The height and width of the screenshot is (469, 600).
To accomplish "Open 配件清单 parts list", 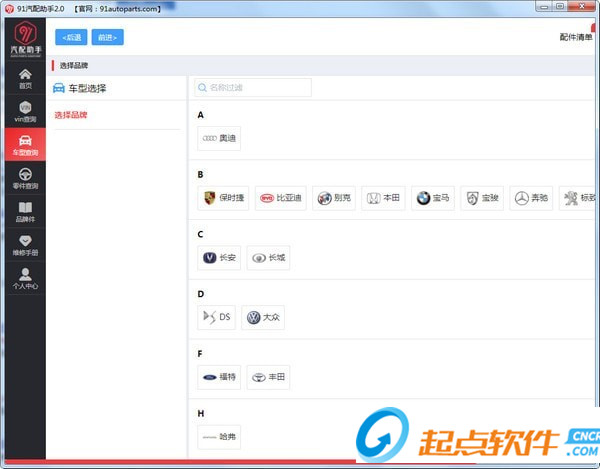I will point(576,37).
